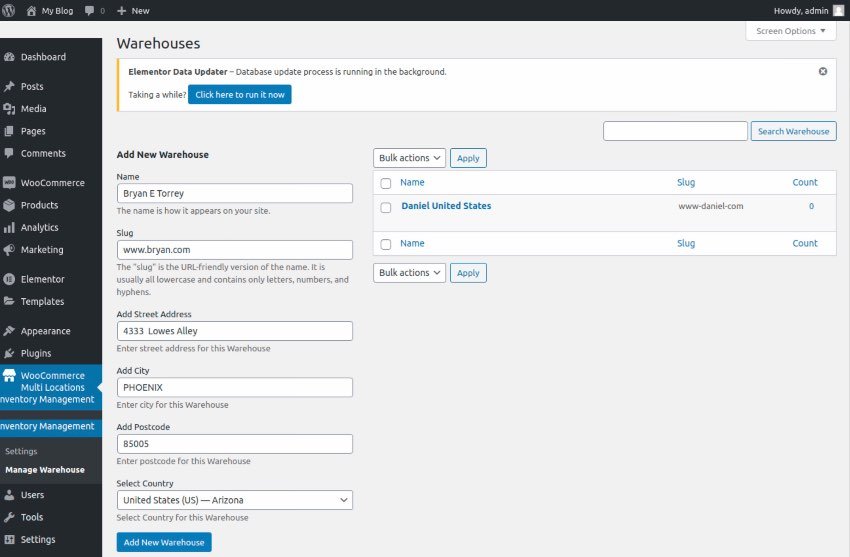Sort by Slug column header

[x=686, y=183]
